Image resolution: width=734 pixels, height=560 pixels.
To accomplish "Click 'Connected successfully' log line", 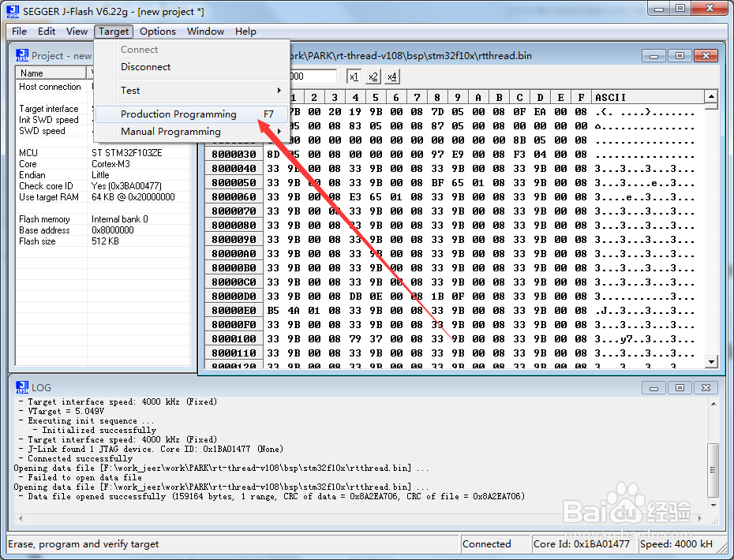I will tap(75, 458).
